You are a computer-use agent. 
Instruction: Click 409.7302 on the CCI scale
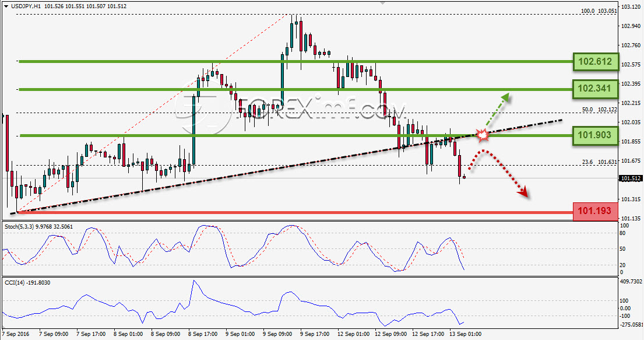point(631,282)
